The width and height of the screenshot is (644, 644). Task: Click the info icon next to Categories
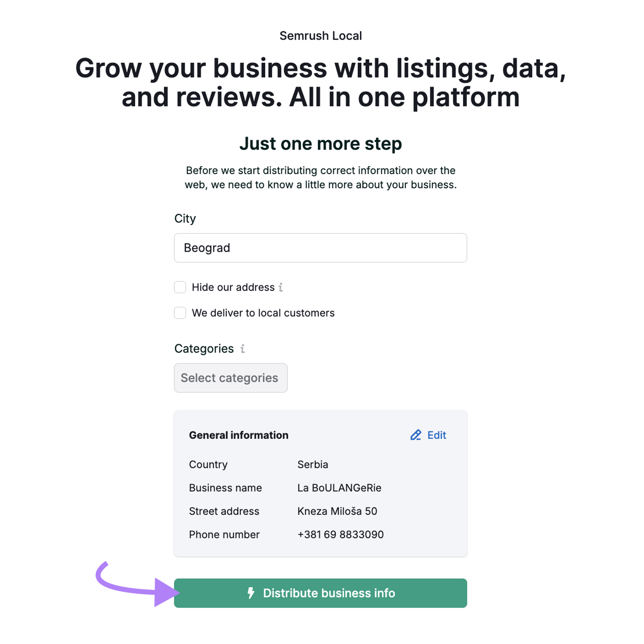click(x=242, y=349)
